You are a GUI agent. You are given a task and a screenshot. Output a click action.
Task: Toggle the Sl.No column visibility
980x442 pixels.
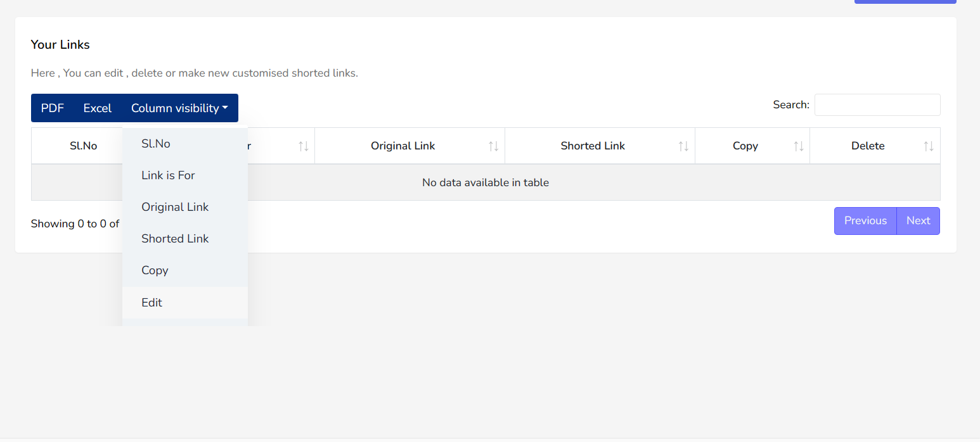155,143
